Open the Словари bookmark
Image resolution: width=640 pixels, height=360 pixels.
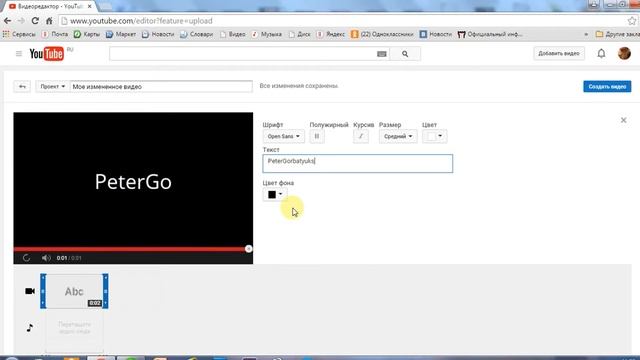point(197,34)
